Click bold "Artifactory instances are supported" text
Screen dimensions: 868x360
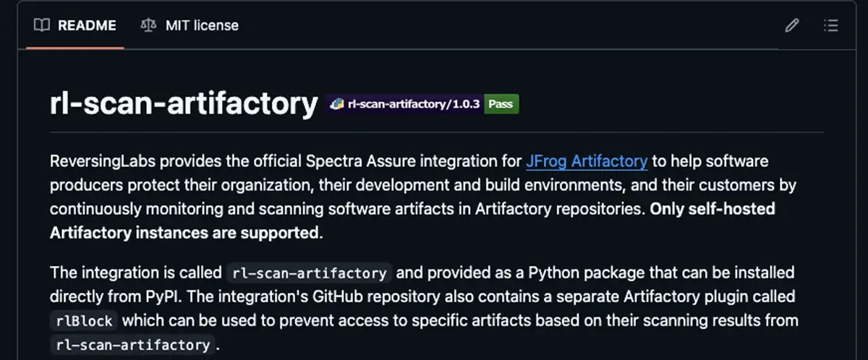click(184, 233)
